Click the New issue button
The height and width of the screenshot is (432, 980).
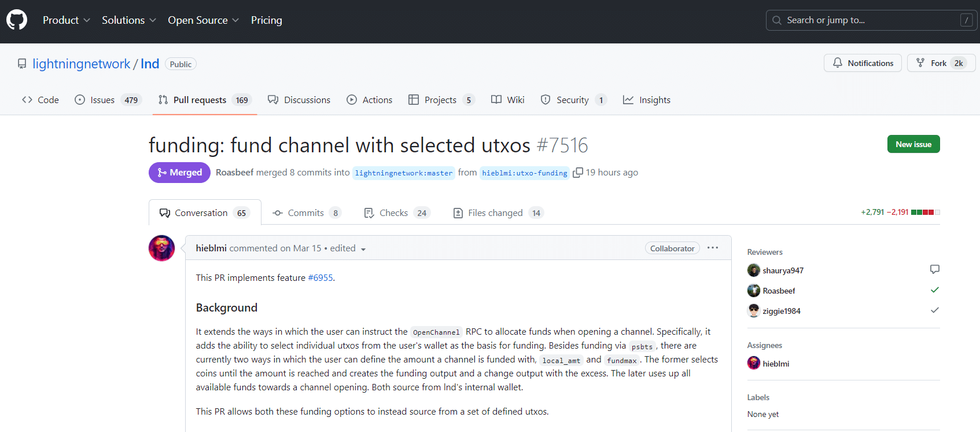pyautogui.click(x=913, y=144)
